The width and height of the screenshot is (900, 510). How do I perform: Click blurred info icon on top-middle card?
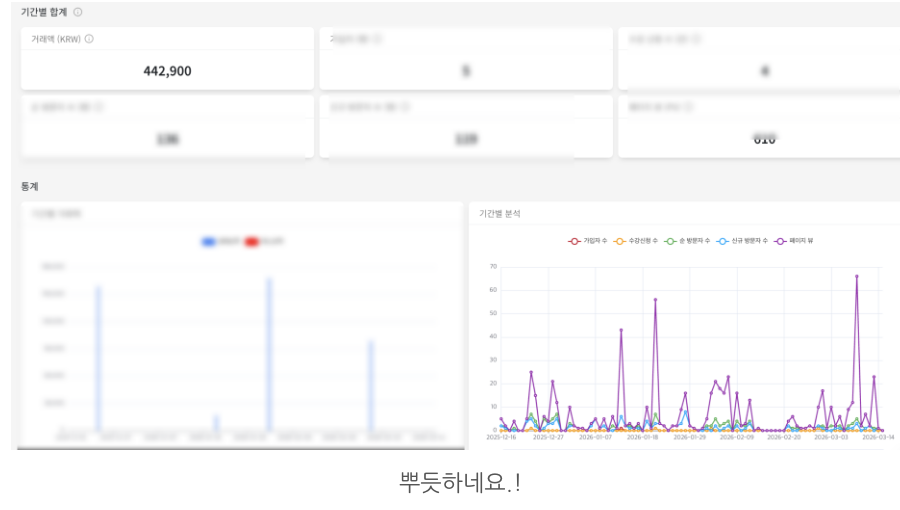pos(377,39)
